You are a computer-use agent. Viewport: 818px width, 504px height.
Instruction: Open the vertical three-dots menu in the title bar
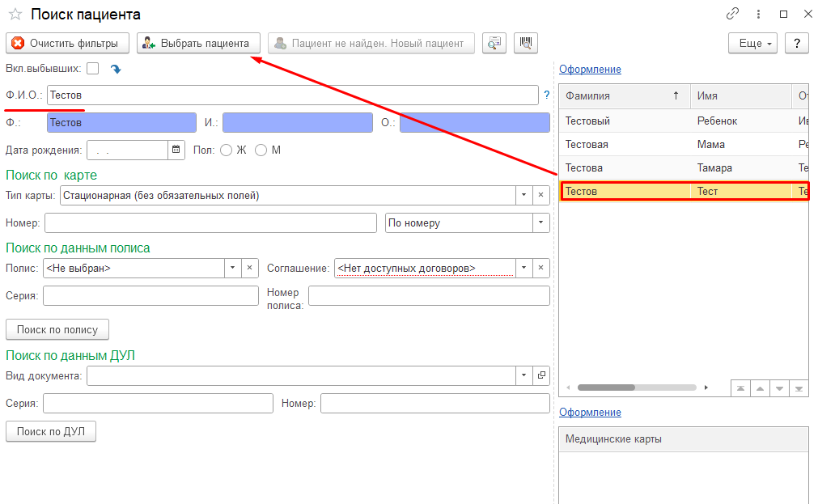[x=758, y=14]
